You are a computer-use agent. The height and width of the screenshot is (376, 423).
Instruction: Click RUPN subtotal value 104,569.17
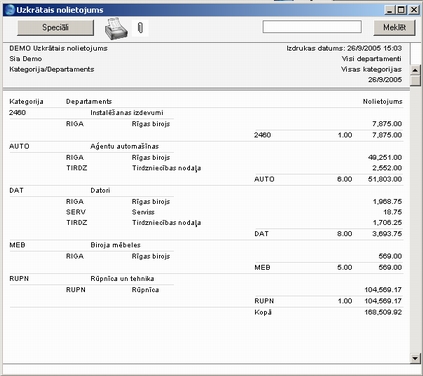point(383,301)
